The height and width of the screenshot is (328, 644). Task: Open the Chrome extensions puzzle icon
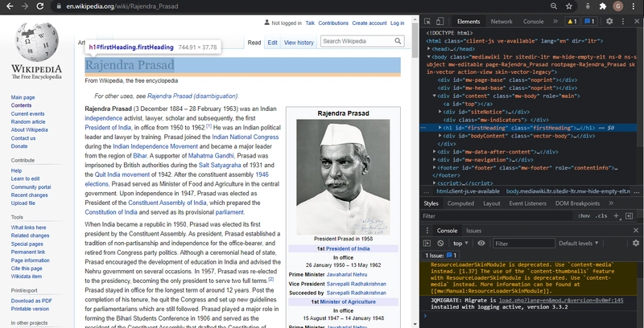(x=603, y=6)
